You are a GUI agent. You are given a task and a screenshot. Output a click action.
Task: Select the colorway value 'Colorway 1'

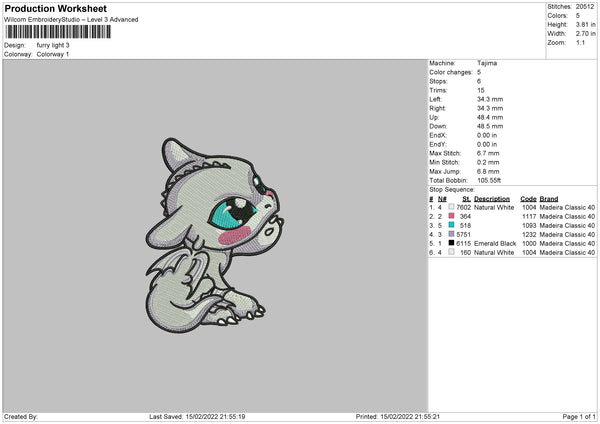click(53, 54)
